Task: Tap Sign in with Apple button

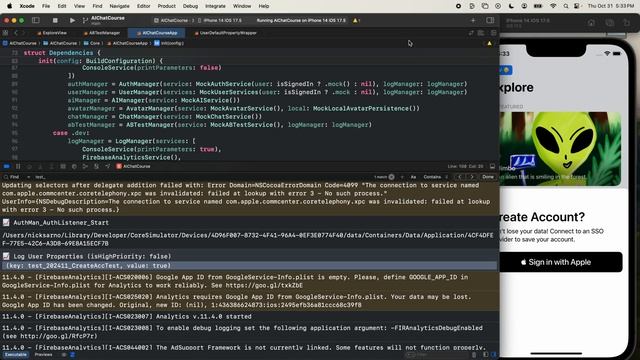Action: [560, 262]
